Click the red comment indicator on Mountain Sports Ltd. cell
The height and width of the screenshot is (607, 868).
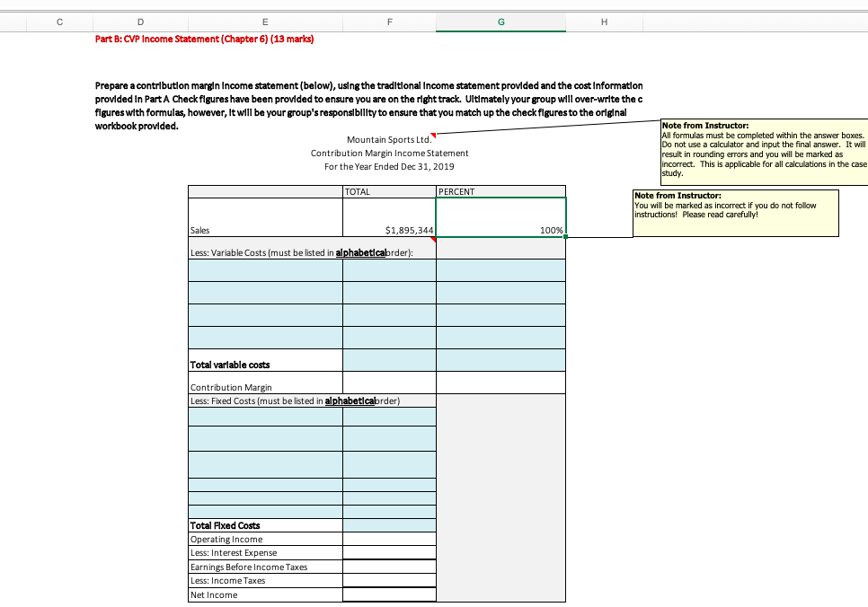432,135
